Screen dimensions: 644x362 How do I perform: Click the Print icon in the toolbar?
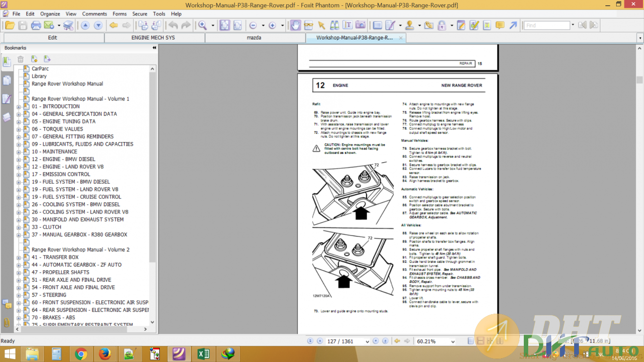click(x=36, y=25)
